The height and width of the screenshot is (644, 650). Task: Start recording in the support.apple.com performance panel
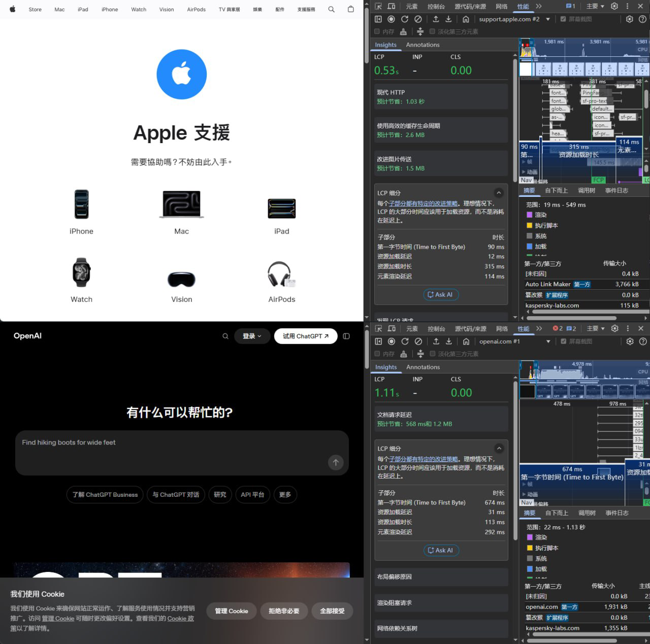click(x=391, y=19)
